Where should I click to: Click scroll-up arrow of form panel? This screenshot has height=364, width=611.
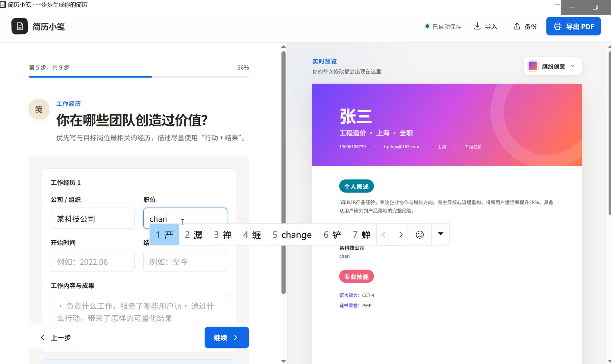(x=284, y=47)
